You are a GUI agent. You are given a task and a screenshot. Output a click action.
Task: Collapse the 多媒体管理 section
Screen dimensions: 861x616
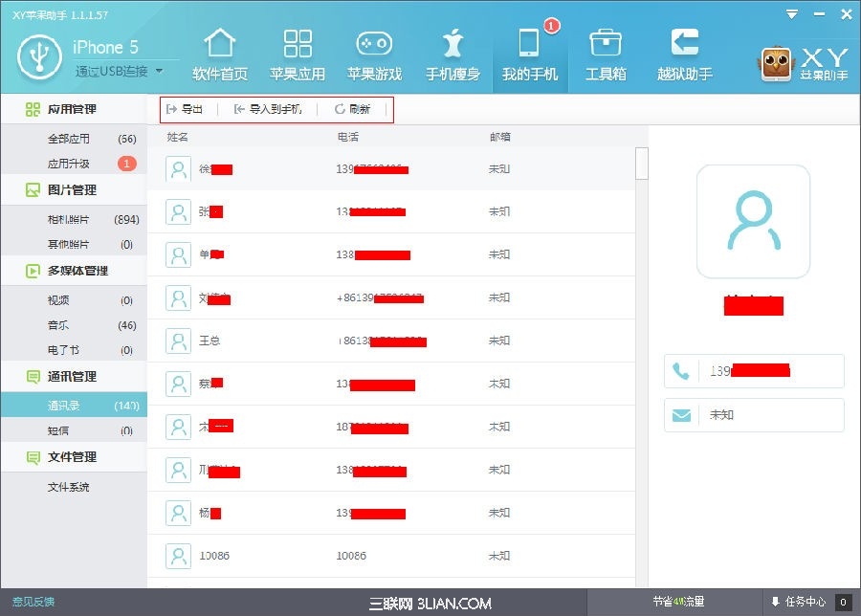click(x=75, y=271)
